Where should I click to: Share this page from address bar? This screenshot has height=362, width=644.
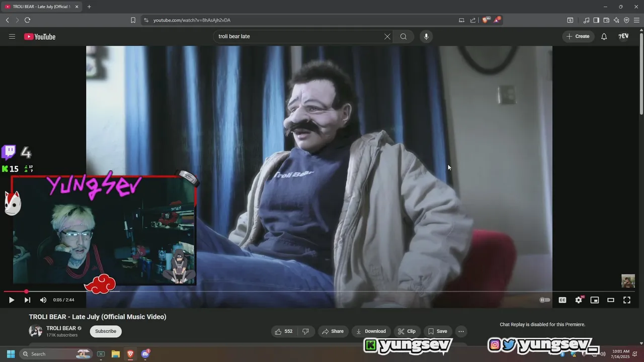point(473,20)
